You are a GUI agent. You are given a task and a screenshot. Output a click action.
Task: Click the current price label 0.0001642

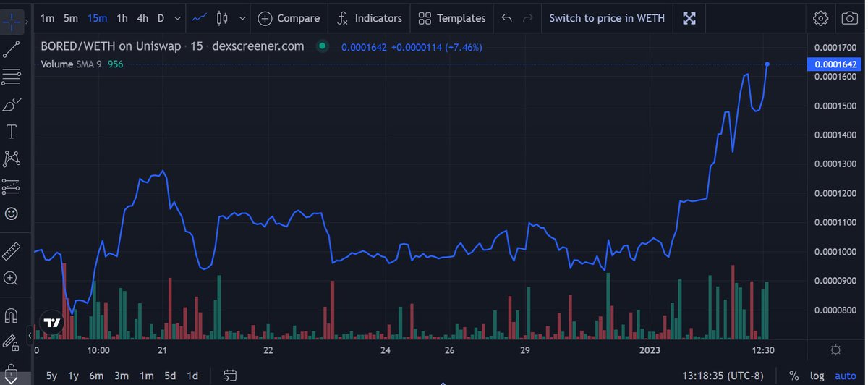(835, 64)
